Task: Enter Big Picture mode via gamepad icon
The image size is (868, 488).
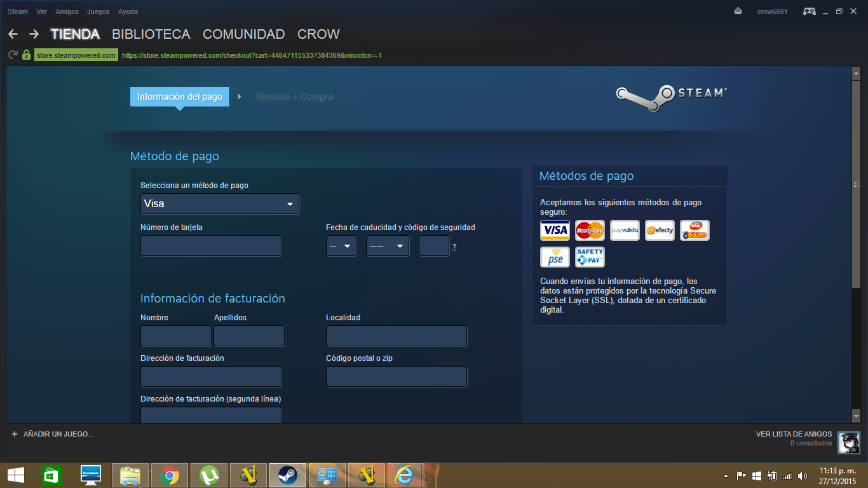Action: pos(809,11)
